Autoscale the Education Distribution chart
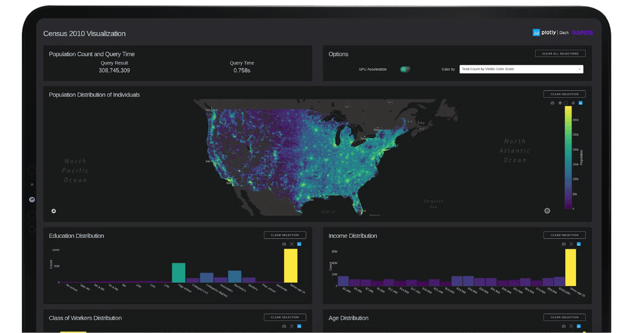The height and width of the screenshot is (333, 644). [292, 244]
